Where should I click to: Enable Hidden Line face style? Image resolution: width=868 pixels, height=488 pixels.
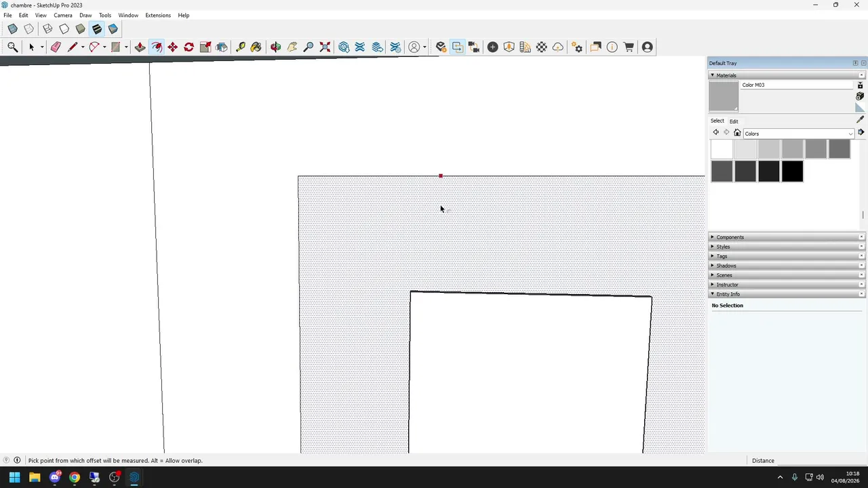point(64,29)
